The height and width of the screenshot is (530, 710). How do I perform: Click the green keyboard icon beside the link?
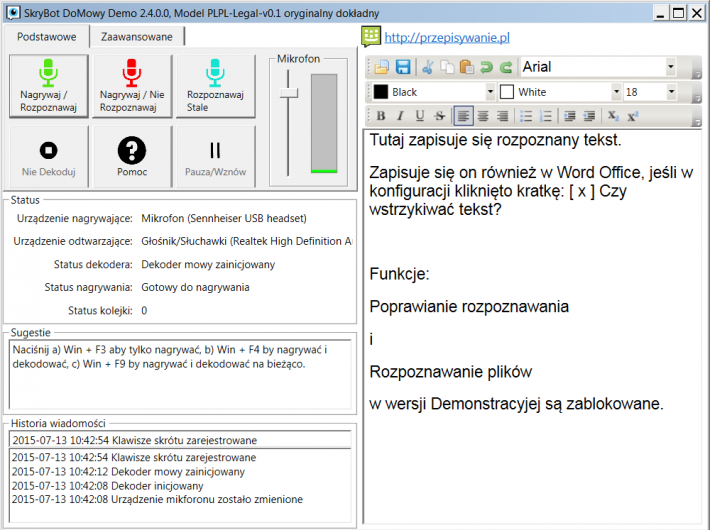point(371,37)
